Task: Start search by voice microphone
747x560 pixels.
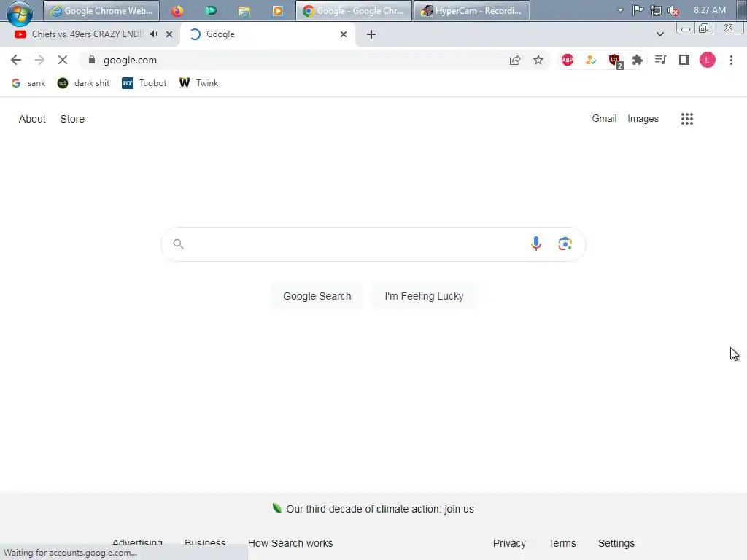Action: pyautogui.click(x=536, y=244)
